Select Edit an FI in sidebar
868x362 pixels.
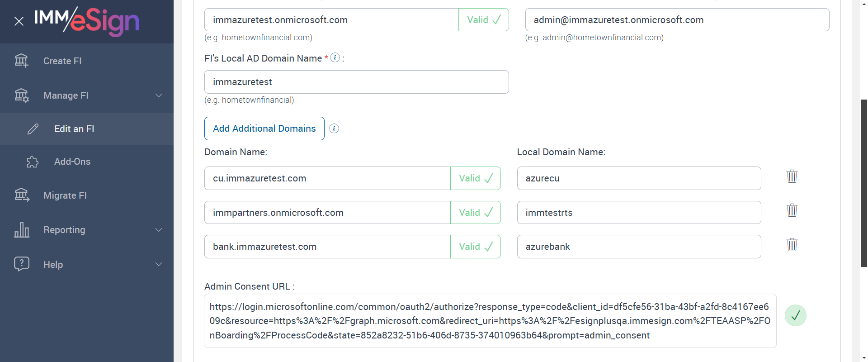(74, 129)
